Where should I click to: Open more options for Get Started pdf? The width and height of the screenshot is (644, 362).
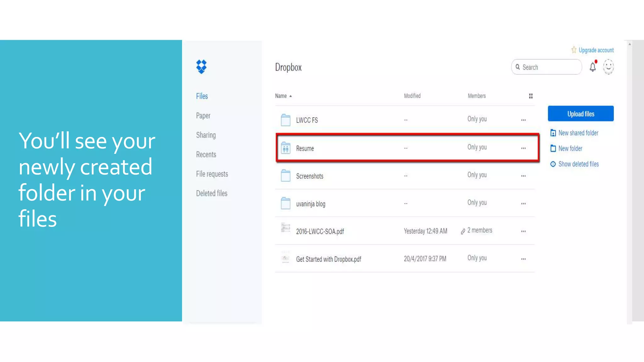pos(523,259)
